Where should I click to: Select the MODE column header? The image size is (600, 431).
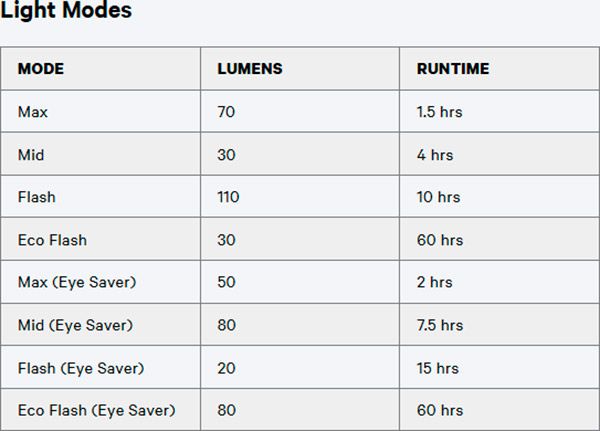coord(41,69)
